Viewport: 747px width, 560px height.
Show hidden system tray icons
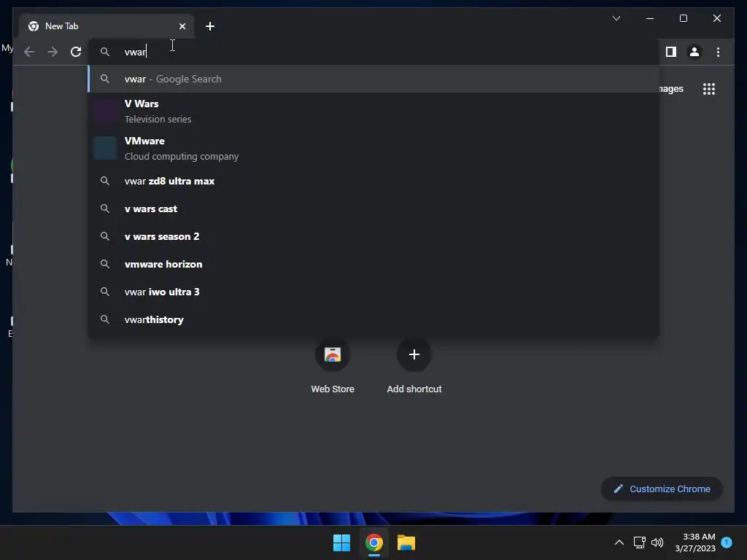click(x=619, y=542)
